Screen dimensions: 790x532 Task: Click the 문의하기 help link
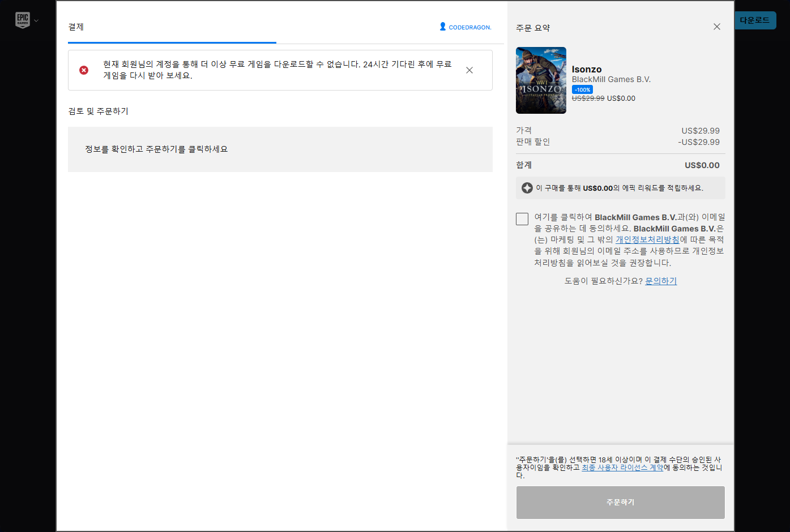coord(661,281)
